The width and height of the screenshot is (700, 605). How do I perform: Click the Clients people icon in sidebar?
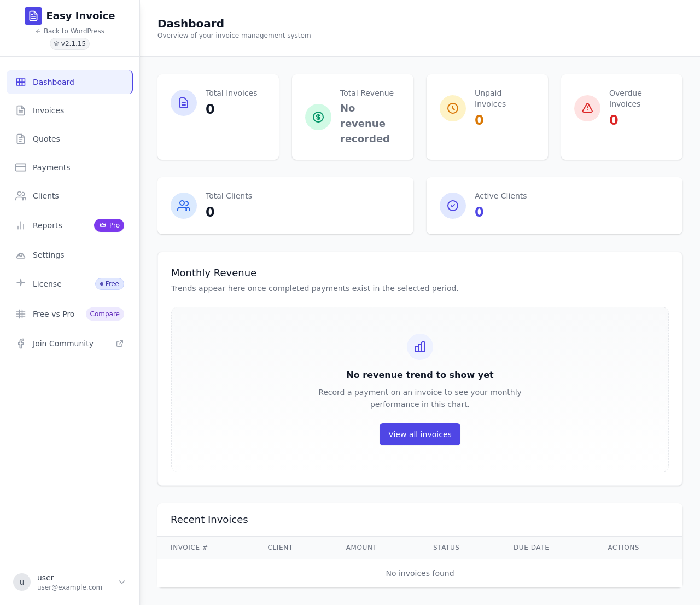tap(21, 196)
